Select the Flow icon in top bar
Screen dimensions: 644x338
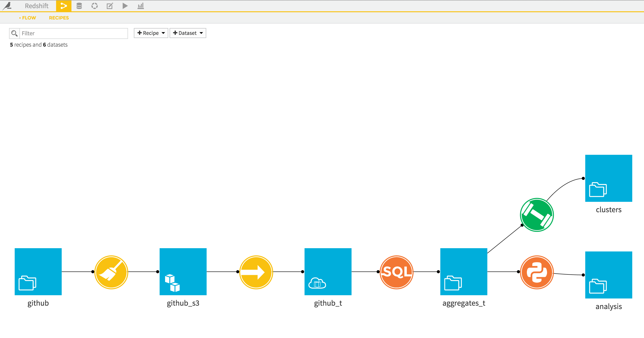[64, 6]
